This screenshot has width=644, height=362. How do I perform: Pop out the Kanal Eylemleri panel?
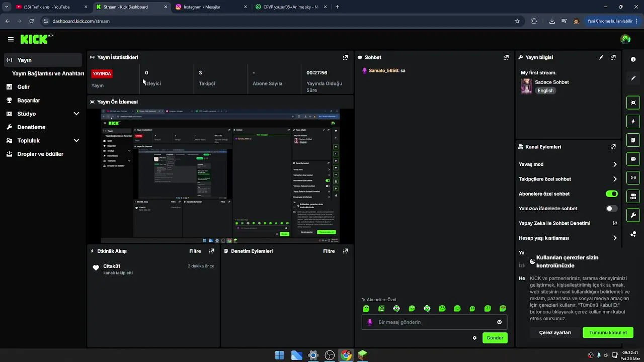[x=613, y=147]
